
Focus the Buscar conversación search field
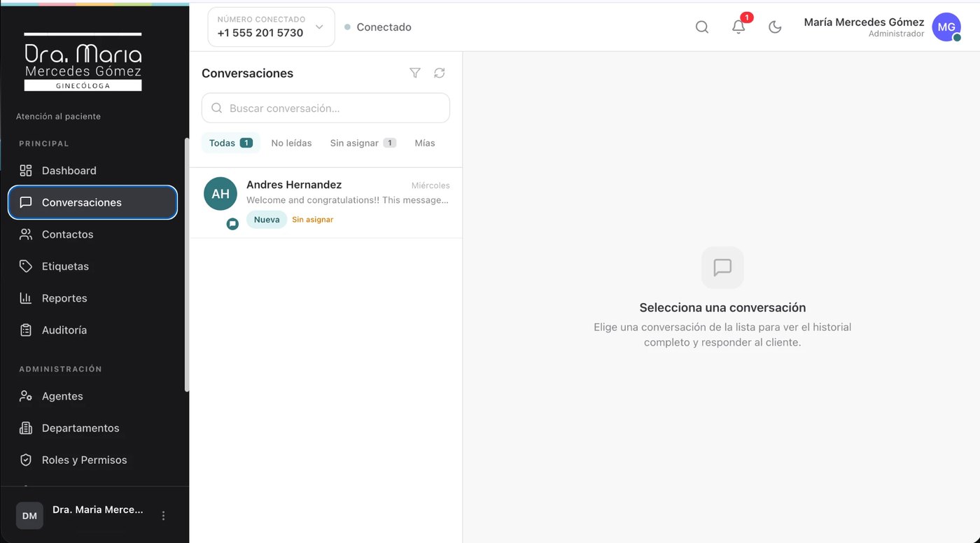pyautogui.click(x=325, y=108)
